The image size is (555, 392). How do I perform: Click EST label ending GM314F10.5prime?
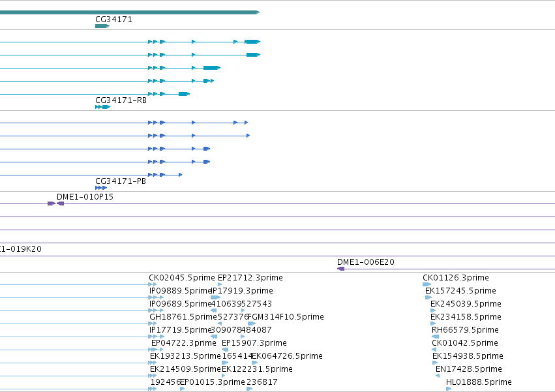pyautogui.click(x=286, y=317)
